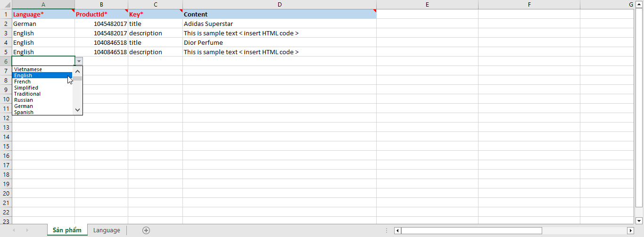Select sample text cell in row 5

(280, 52)
